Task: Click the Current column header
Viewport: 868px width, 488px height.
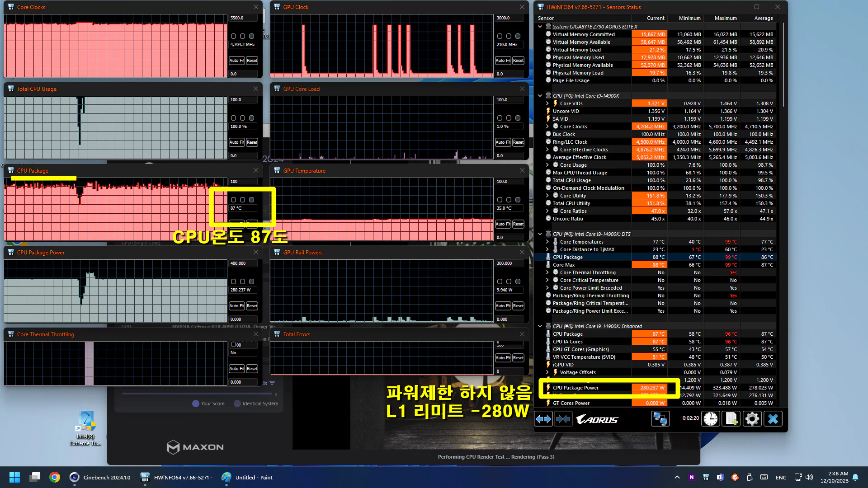Action: pyautogui.click(x=649, y=18)
